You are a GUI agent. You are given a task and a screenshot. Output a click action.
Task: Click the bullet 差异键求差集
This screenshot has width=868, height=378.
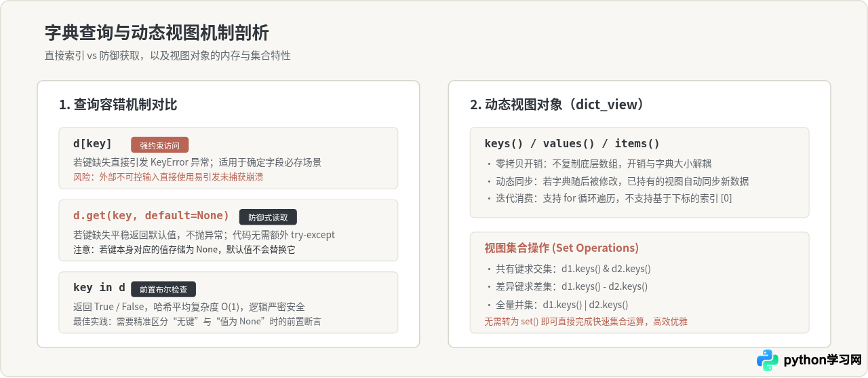(x=567, y=286)
